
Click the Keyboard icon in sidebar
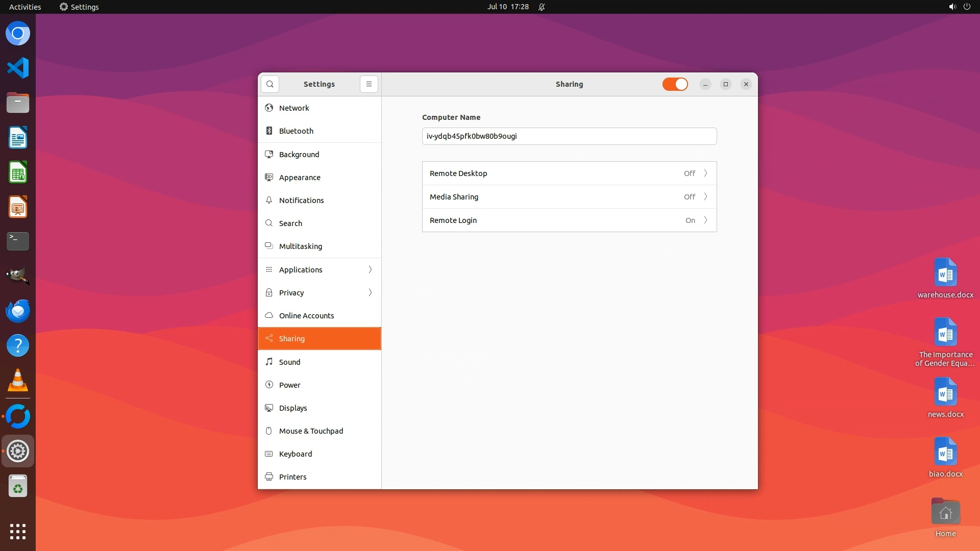click(x=269, y=454)
